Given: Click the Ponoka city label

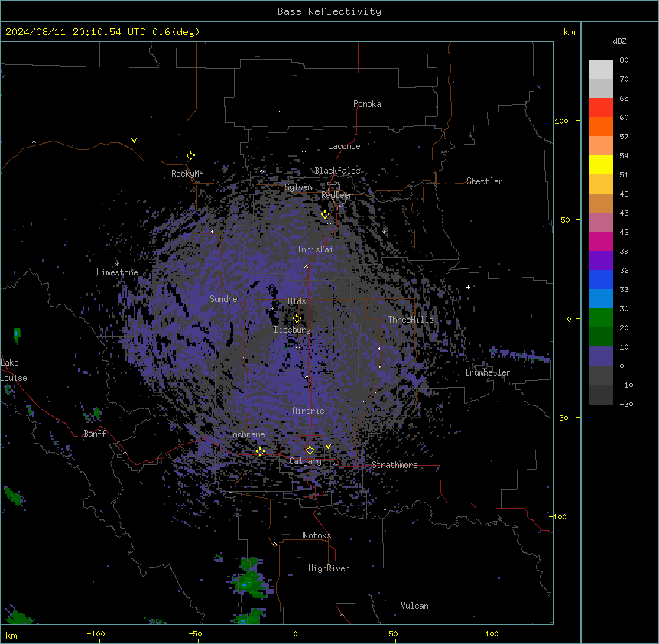Looking at the screenshot, I should [x=367, y=104].
